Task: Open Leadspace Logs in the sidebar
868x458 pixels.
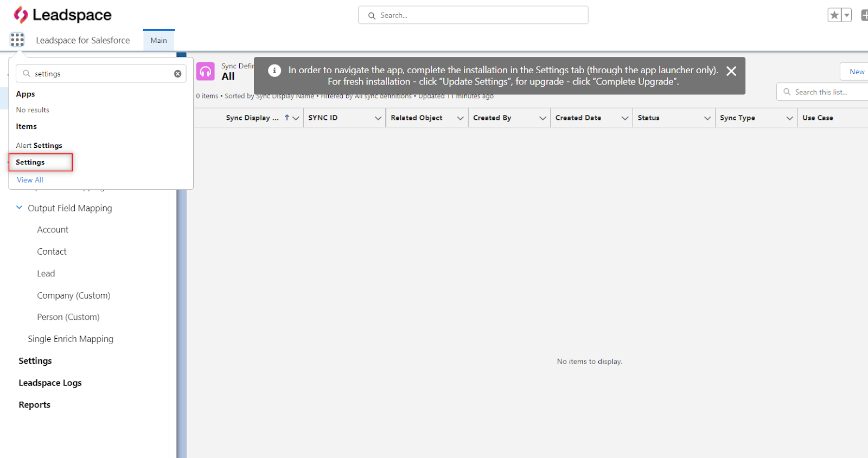Action: [x=50, y=383]
